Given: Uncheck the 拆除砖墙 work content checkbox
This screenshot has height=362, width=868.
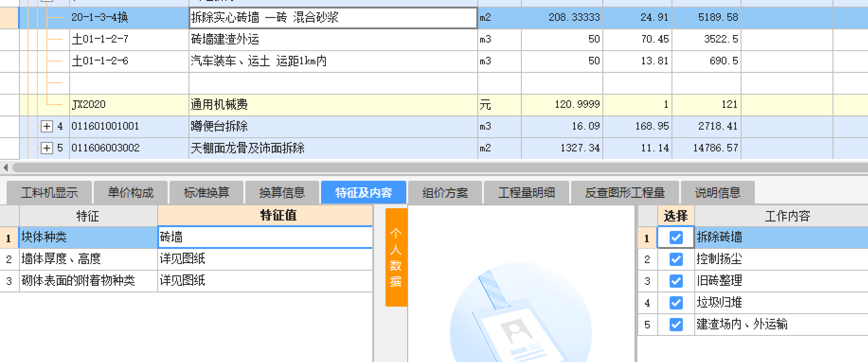Looking at the screenshot, I should click(676, 238).
